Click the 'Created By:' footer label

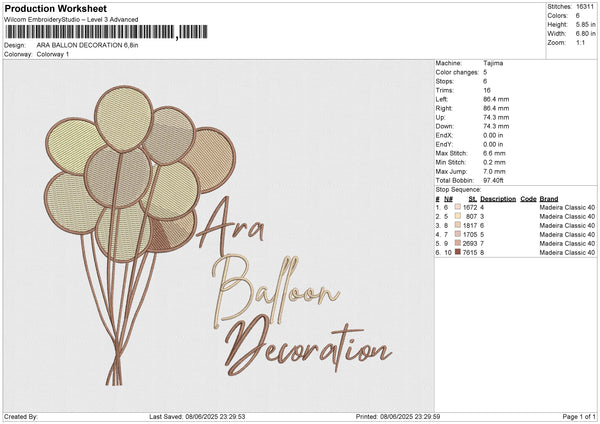(x=21, y=416)
